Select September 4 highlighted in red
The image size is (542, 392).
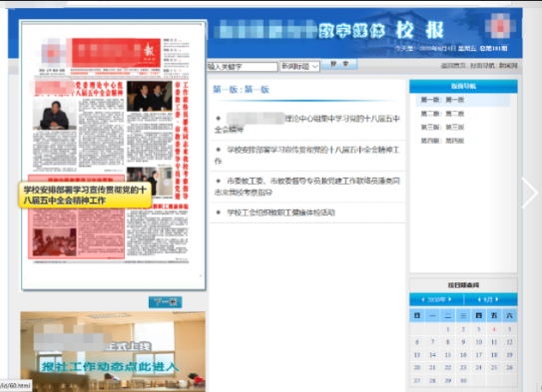(494, 329)
